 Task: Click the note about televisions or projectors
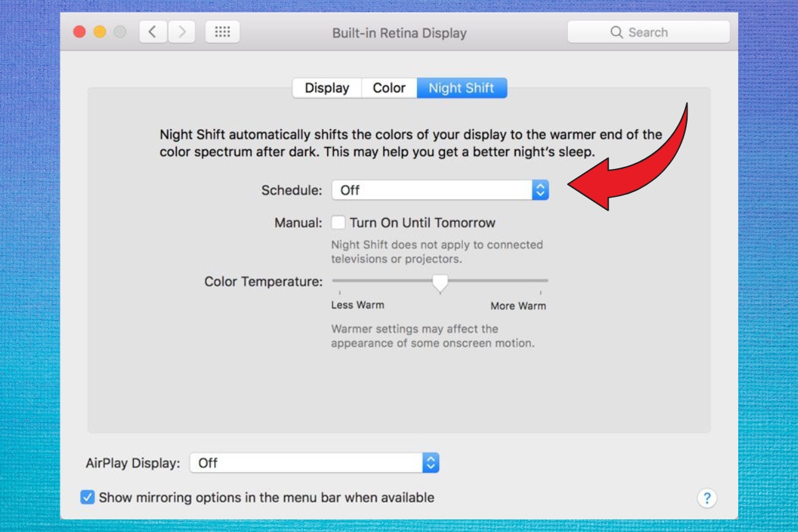tap(437, 252)
